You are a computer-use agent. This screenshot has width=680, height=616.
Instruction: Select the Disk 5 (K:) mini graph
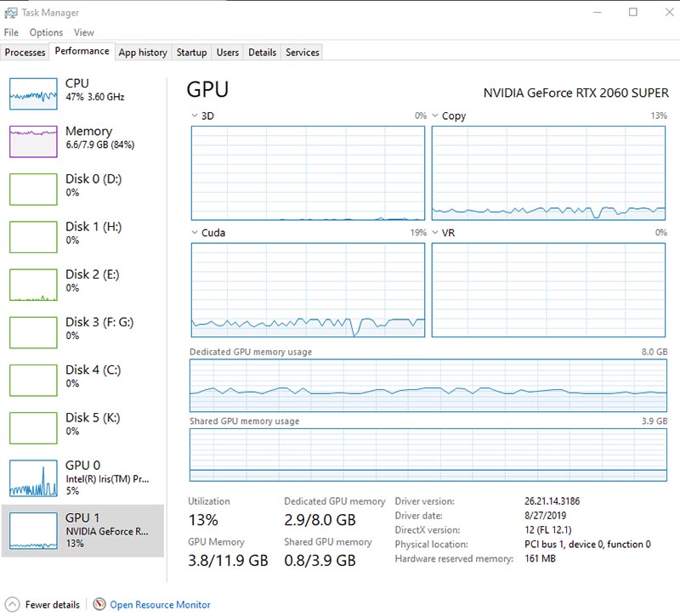point(33,428)
